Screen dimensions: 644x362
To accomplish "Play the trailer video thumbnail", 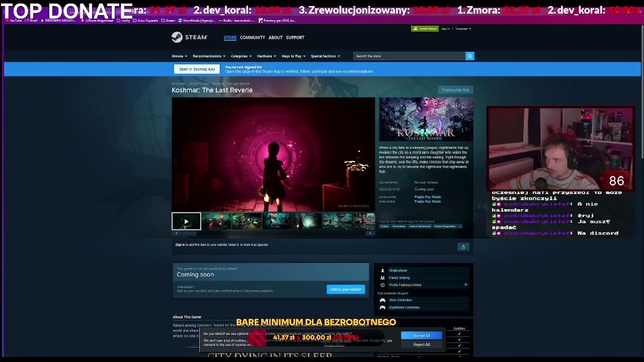I will [186, 221].
